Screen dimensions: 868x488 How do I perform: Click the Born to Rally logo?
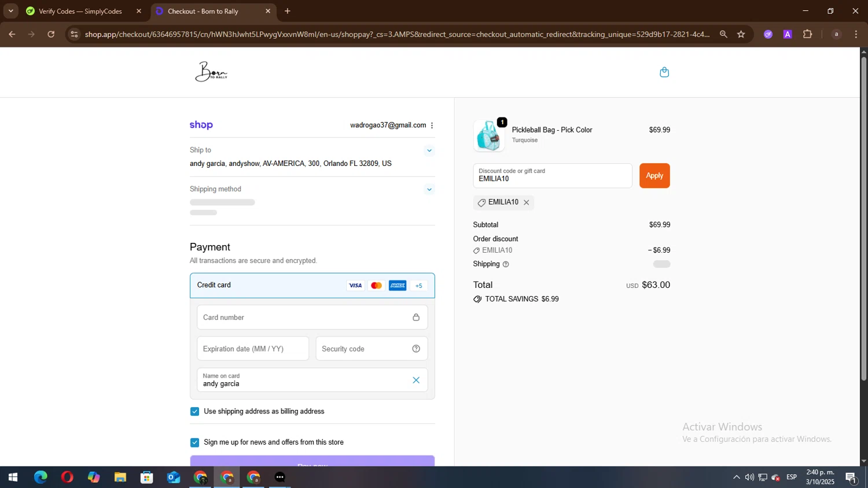click(211, 72)
